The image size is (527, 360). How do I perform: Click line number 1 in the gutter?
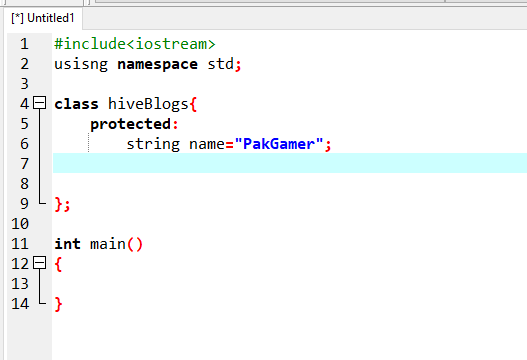[24, 44]
